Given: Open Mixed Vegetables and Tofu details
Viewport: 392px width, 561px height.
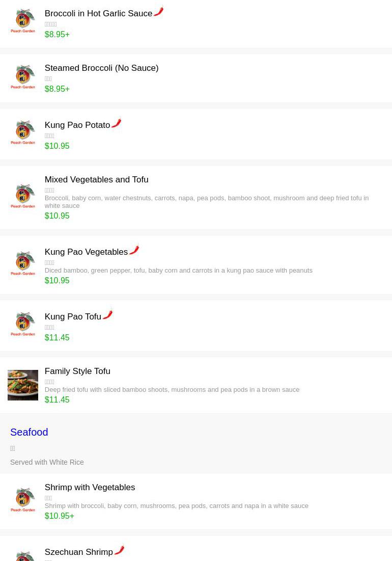Looking at the screenshot, I should tap(96, 180).
